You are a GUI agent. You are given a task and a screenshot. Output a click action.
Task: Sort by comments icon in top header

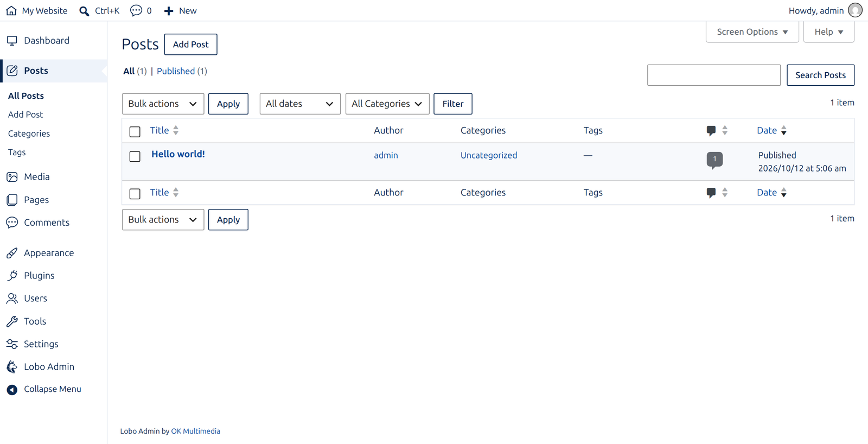coord(711,130)
